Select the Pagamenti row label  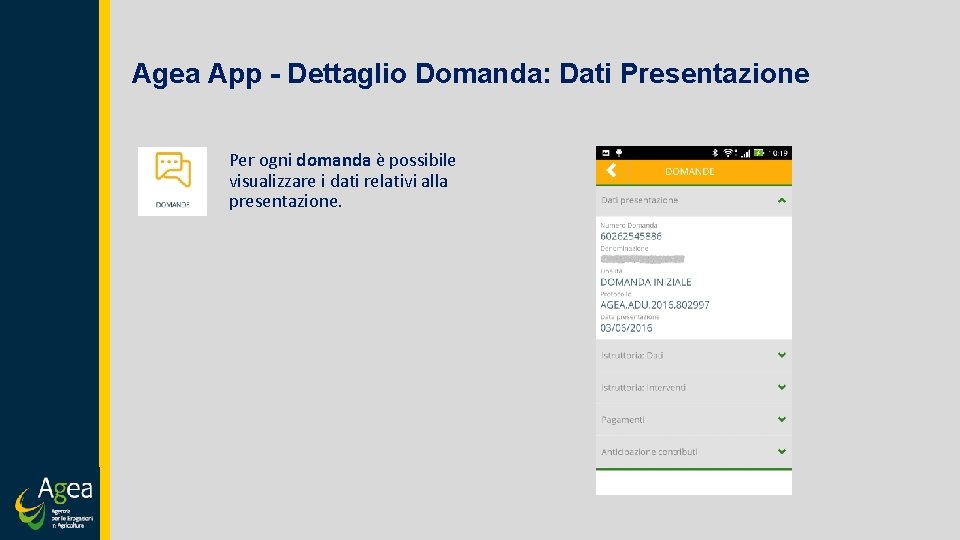[x=622, y=419]
